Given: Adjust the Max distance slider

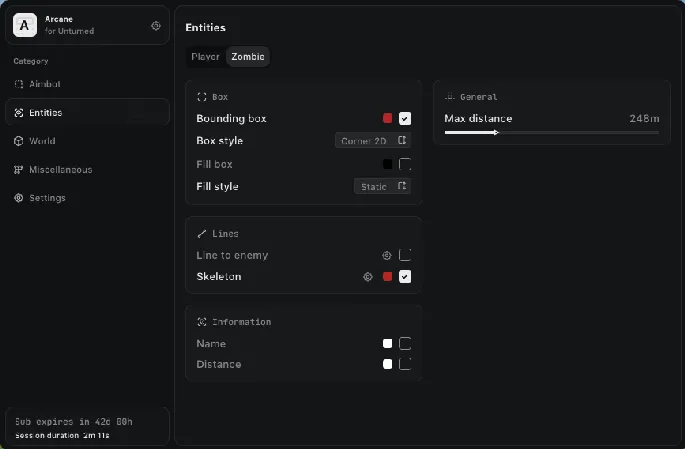Looking at the screenshot, I should point(496,132).
